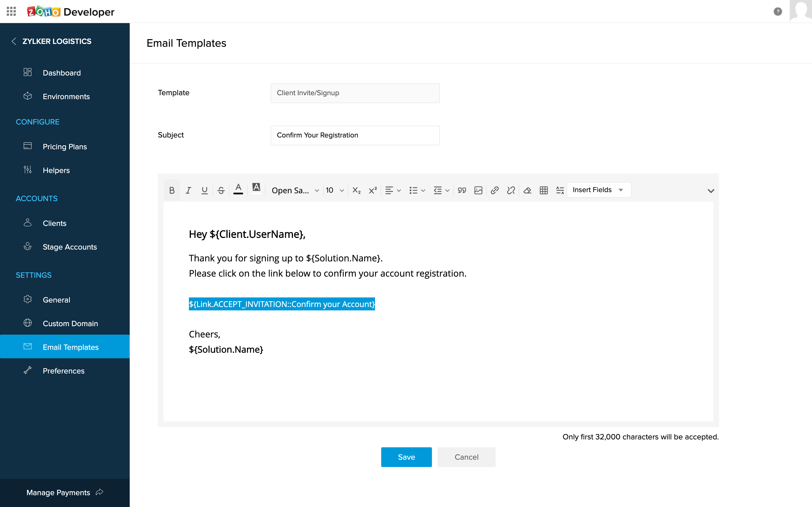
Task: Apply subscript formatting
Action: pyautogui.click(x=356, y=190)
